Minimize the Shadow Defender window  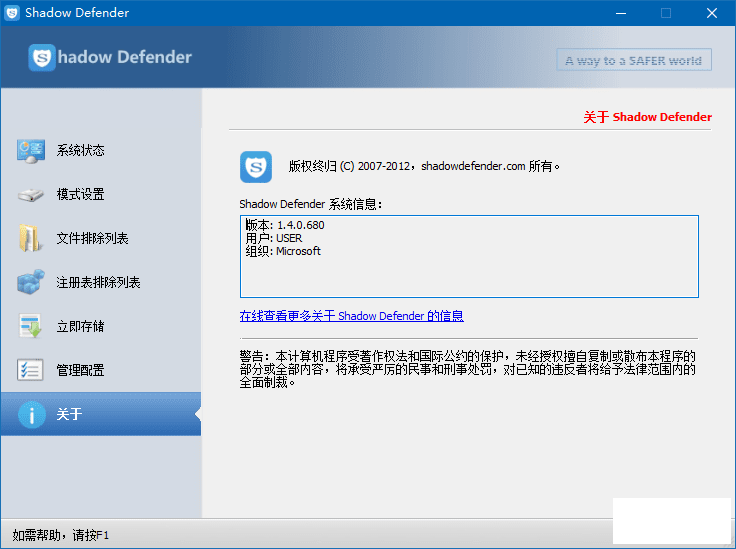621,13
